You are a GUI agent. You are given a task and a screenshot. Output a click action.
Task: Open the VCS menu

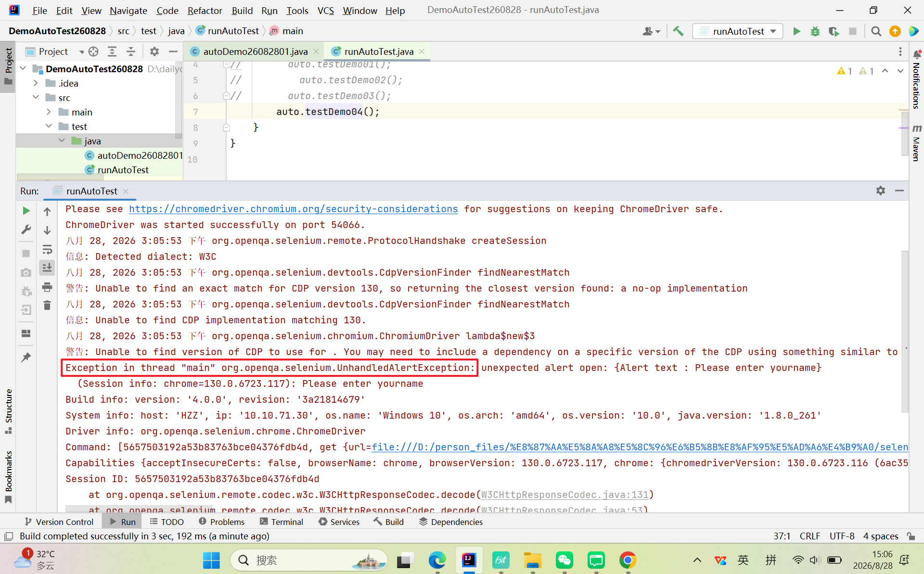click(325, 10)
